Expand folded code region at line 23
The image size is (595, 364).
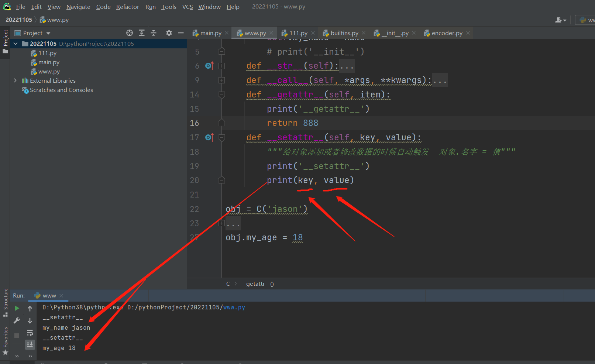pyautogui.click(x=222, y=223)
